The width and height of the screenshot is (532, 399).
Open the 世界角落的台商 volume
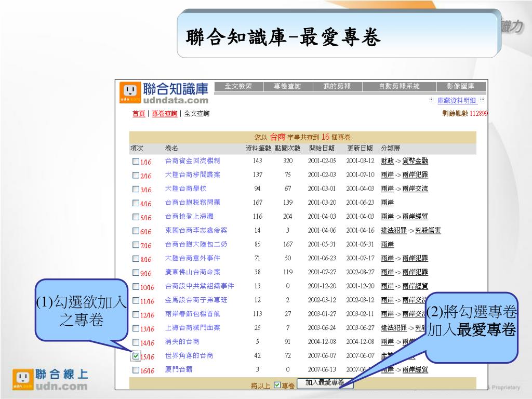[x=189, y=355]
